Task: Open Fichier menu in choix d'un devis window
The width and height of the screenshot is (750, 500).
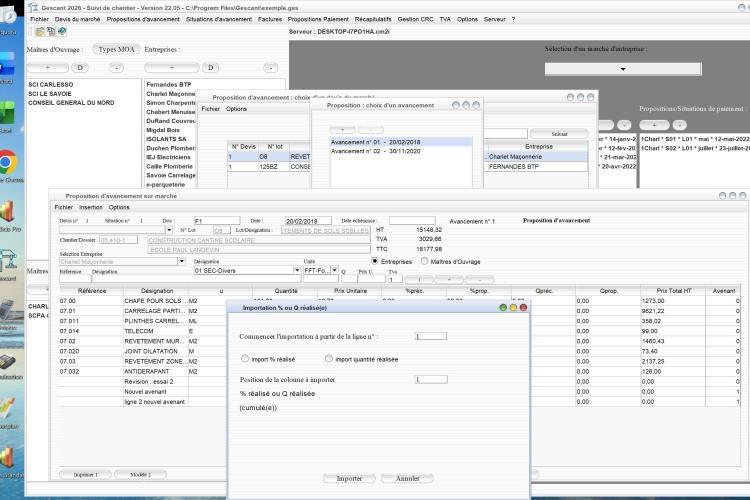Action: pos(210,109)
